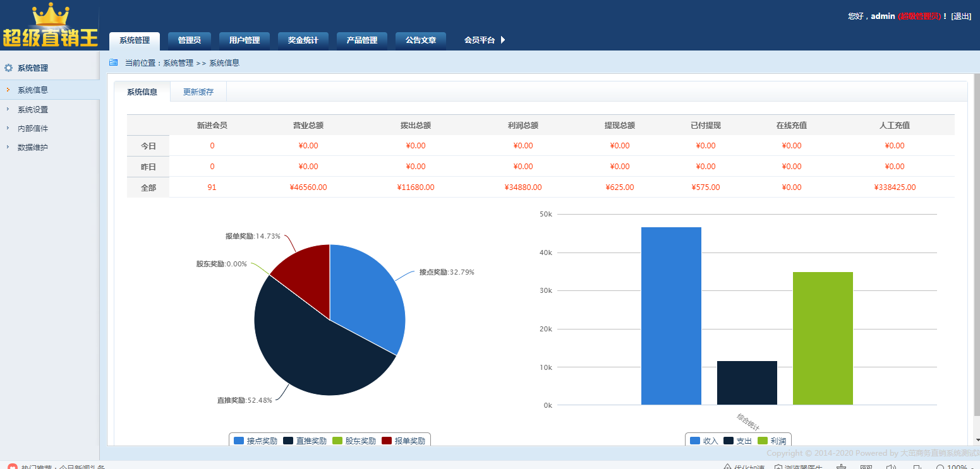
Task: Click the green 利润 legend color swatch
Action: click(x=763, y=441)
